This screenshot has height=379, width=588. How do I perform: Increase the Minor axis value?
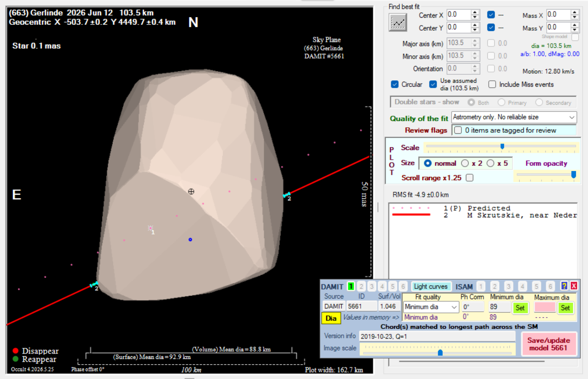475,53
